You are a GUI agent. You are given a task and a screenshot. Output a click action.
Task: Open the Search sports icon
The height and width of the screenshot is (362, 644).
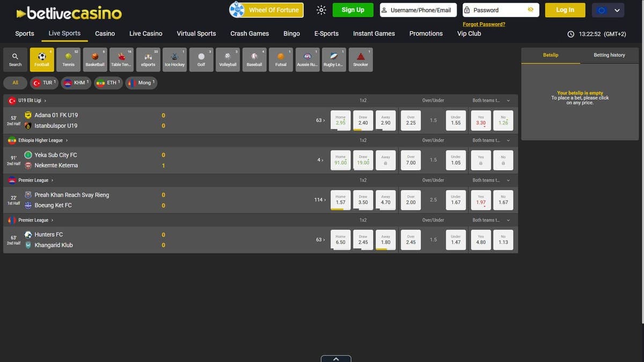[x=15, y=60]
